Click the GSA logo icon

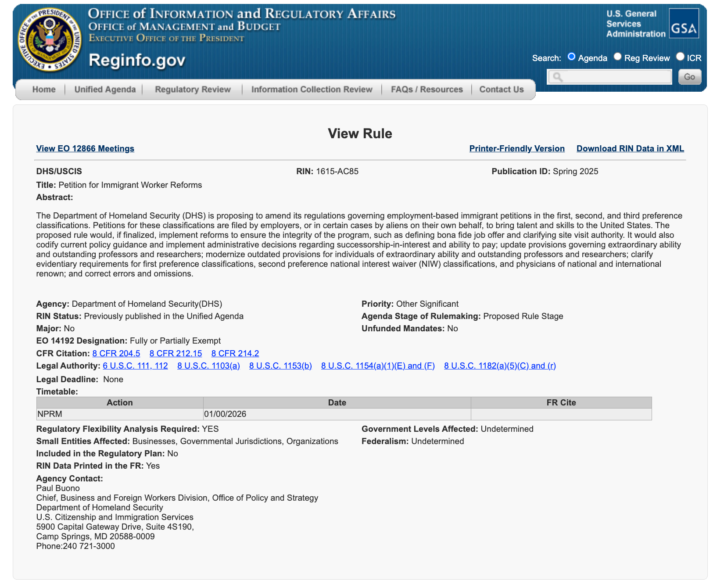(x=684, y=24)
